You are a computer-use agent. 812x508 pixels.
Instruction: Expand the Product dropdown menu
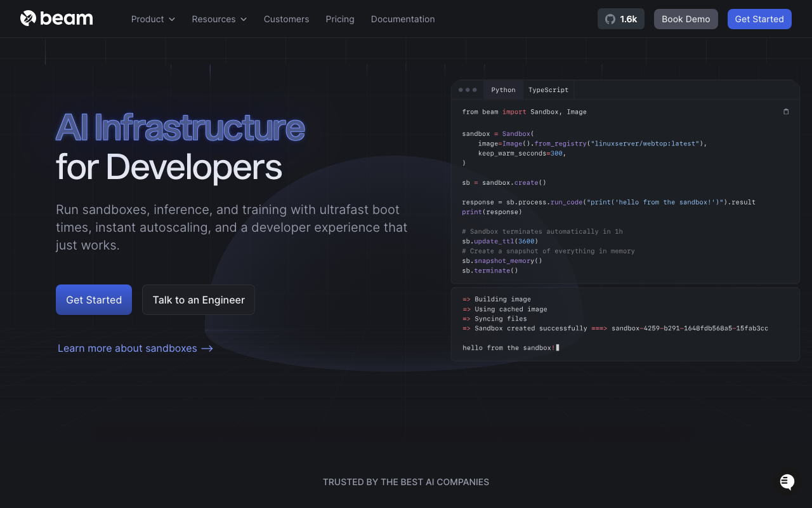pos(153,19)
